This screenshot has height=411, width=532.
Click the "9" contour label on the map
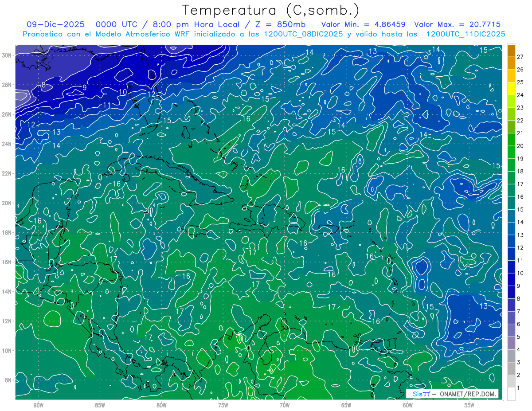tap(84, 87)
